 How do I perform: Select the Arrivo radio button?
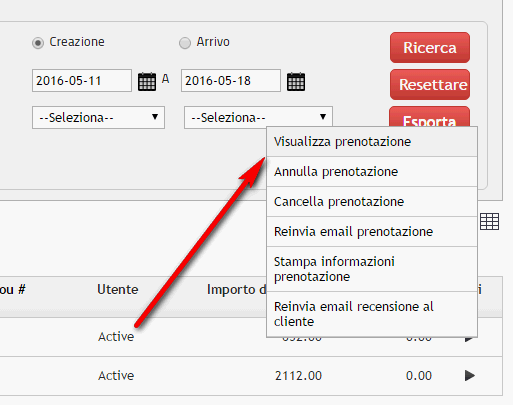pos(185,43)
